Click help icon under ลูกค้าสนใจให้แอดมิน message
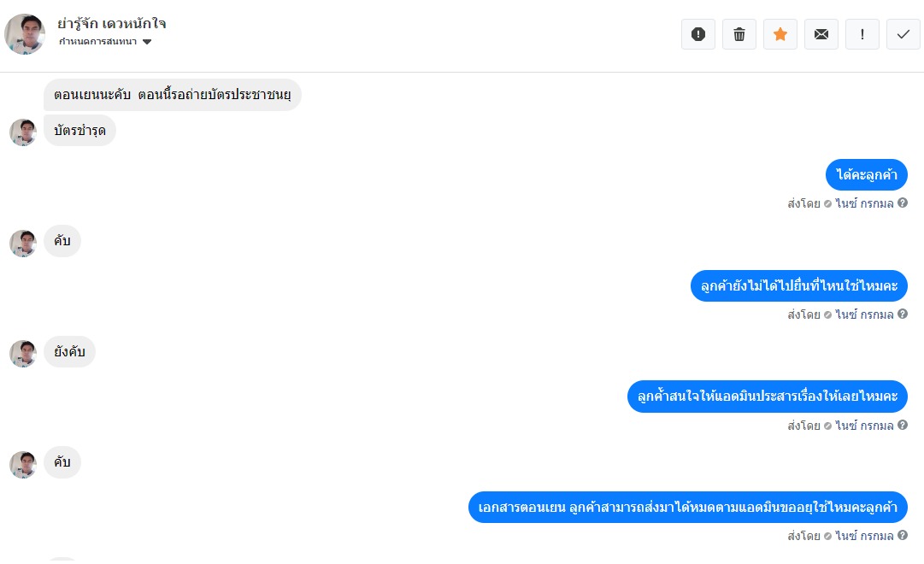Screen dimensions: 924x564 coord(902,425)
